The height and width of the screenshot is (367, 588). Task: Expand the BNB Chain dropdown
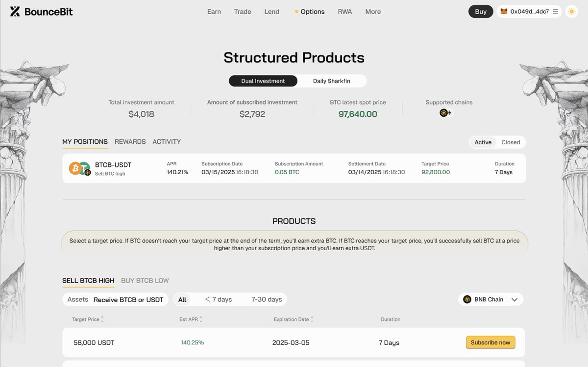490,299
